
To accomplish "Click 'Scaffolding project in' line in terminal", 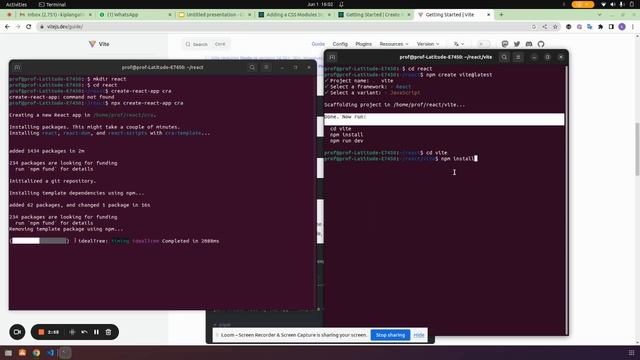I will click(x=394, y=105).
